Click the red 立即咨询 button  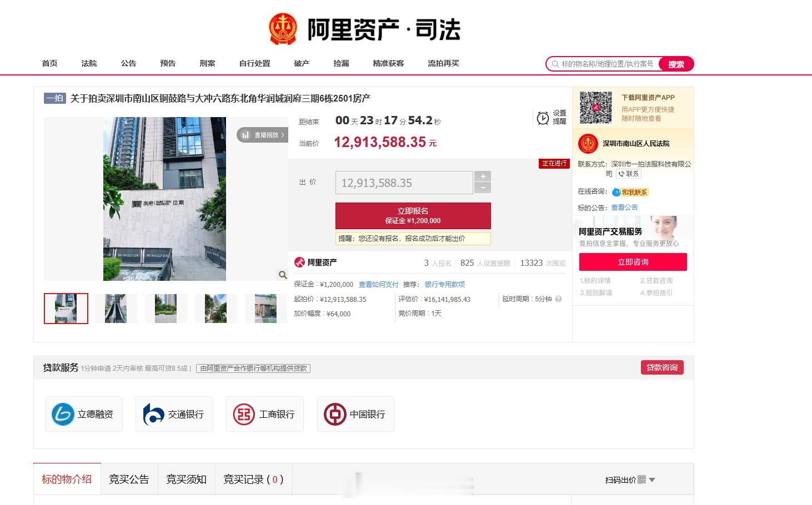click(633, 262)
